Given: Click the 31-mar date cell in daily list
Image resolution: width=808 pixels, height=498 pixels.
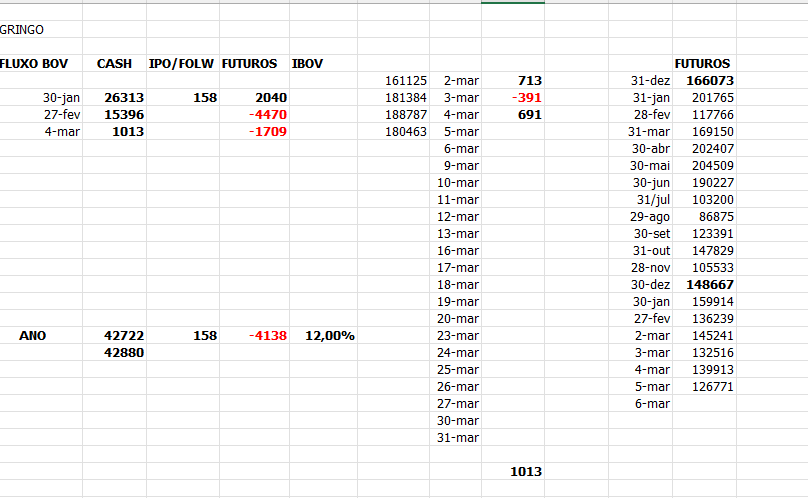Looking at the screenshot, I should coord(458,438).
